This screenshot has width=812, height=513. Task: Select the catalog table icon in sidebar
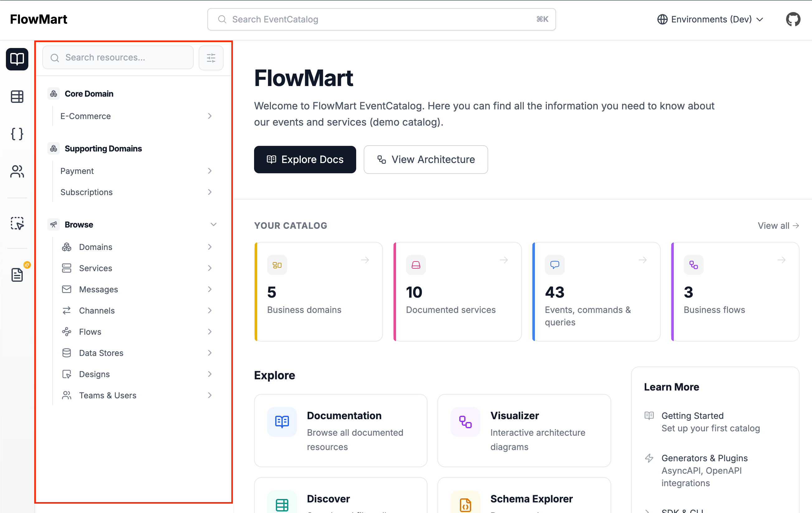coord(17,97)
